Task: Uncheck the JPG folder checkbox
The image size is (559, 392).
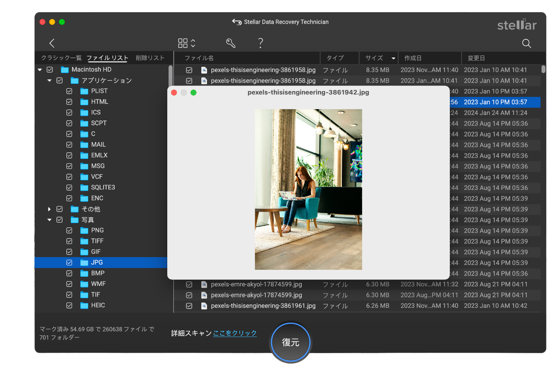Action: click(x=69, y=262)
